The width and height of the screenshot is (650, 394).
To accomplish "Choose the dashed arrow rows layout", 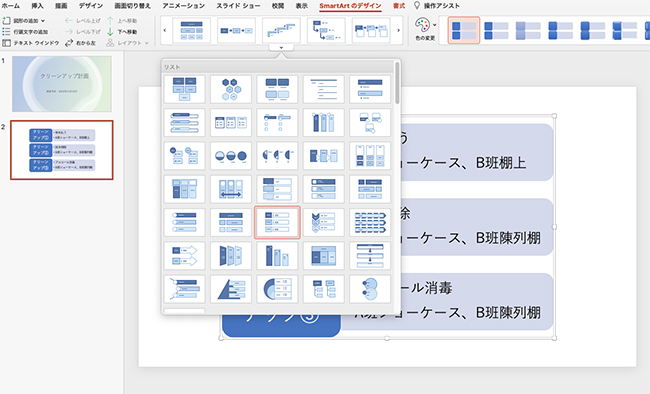I will tap(370, 222).
